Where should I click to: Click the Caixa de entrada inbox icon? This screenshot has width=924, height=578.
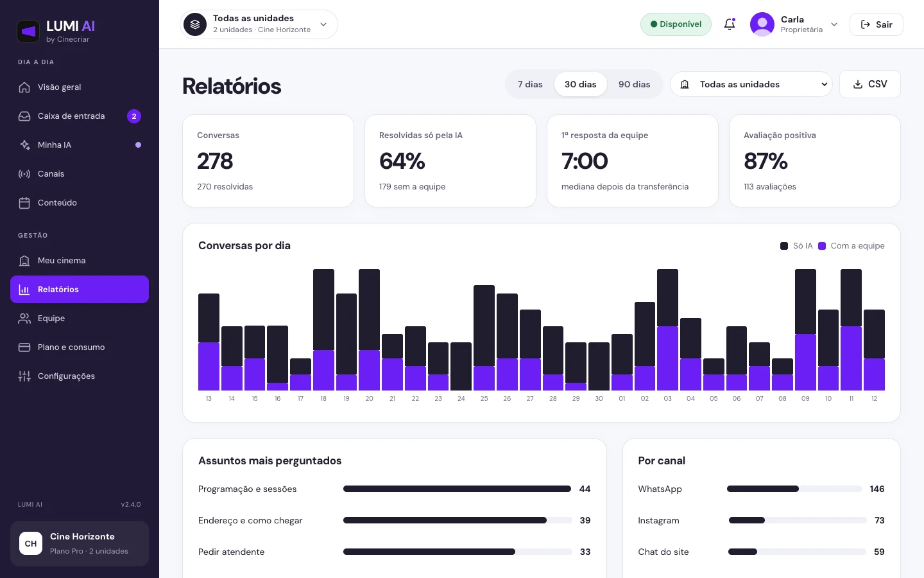coord(24,116)
